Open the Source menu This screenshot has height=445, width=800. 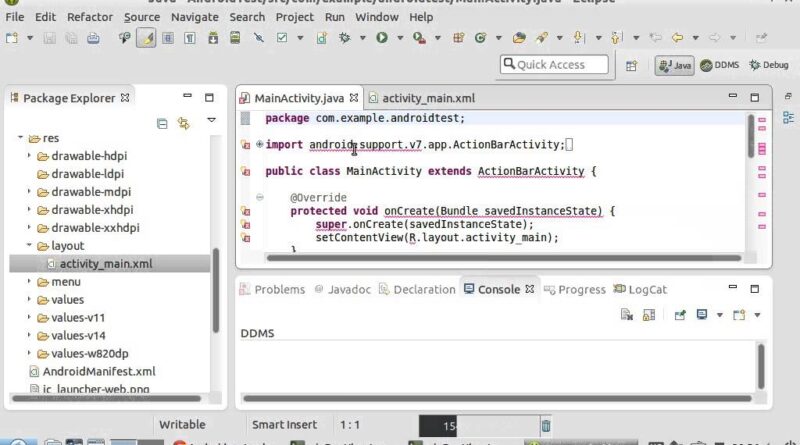pos(142,17)
